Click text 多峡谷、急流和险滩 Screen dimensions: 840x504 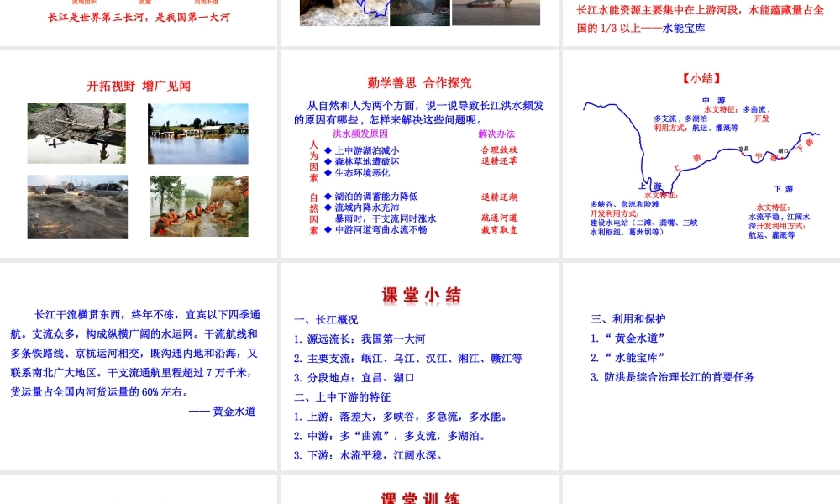click(625, 204)
